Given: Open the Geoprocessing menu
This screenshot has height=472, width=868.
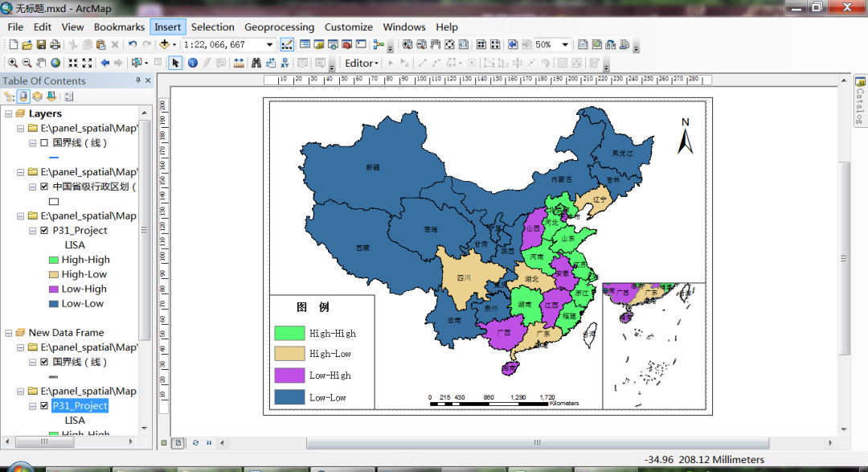Looking at the screenshot, I should click(279, 27).
